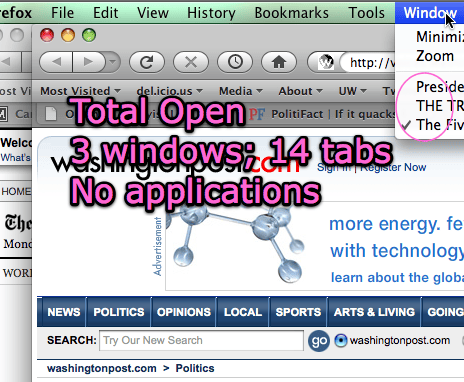
Task: Click the Try Our New Search field
Action: click(201, 340)
